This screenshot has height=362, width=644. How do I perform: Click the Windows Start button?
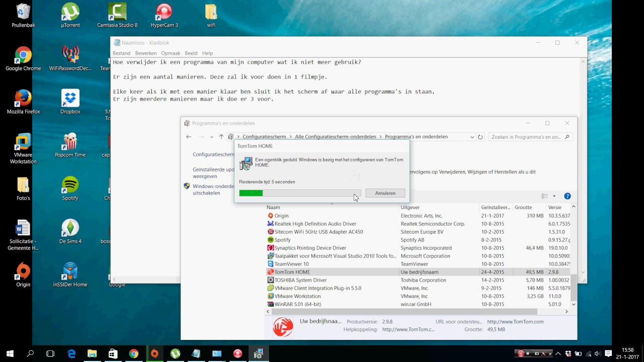(10, 354)
